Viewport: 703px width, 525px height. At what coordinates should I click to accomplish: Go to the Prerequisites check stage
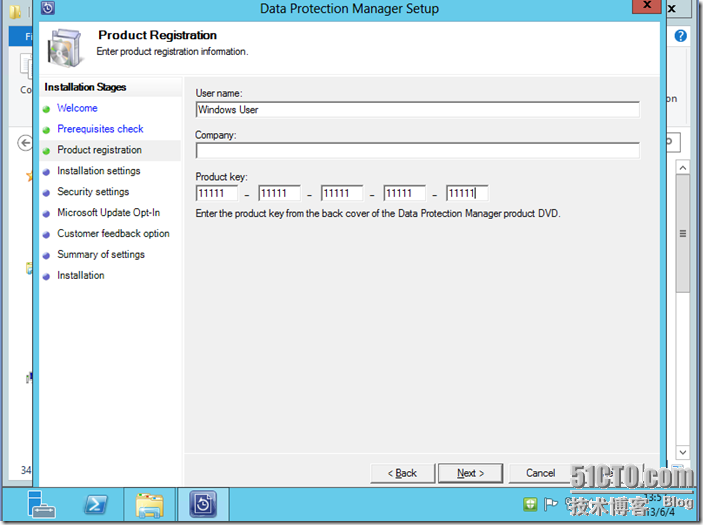click(x=100, y=129)
